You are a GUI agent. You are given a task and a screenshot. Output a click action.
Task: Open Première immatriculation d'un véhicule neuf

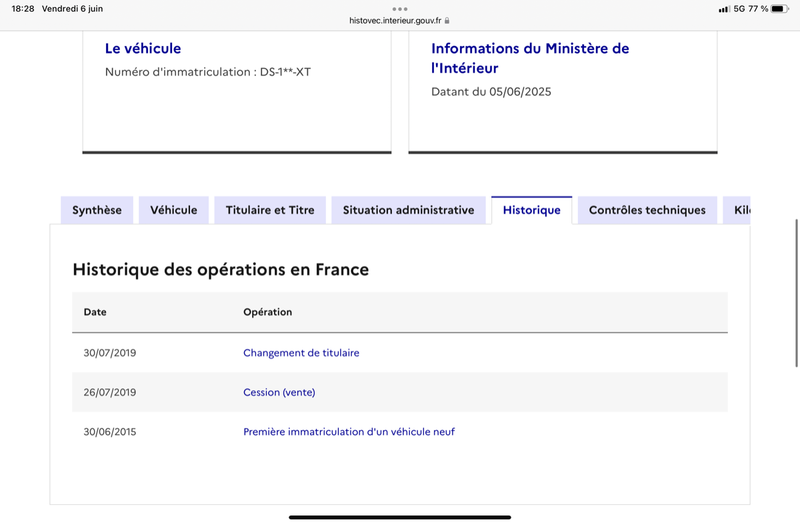coord(348,432)
